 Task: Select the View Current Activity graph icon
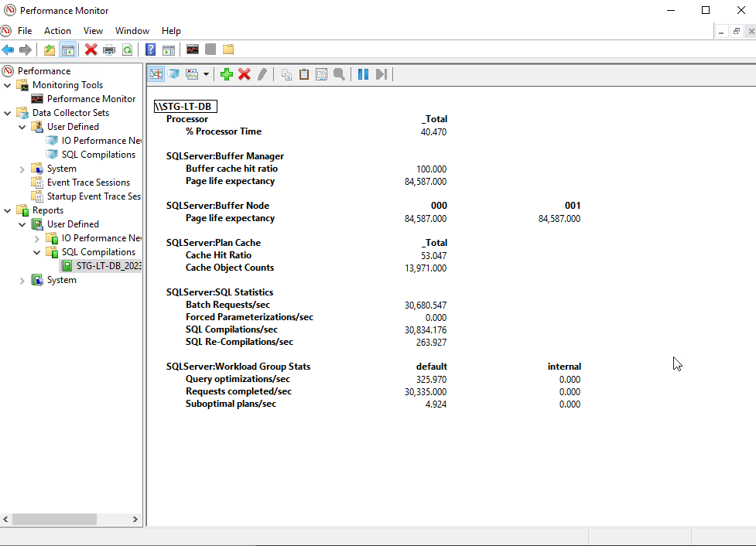coord(156,74)
